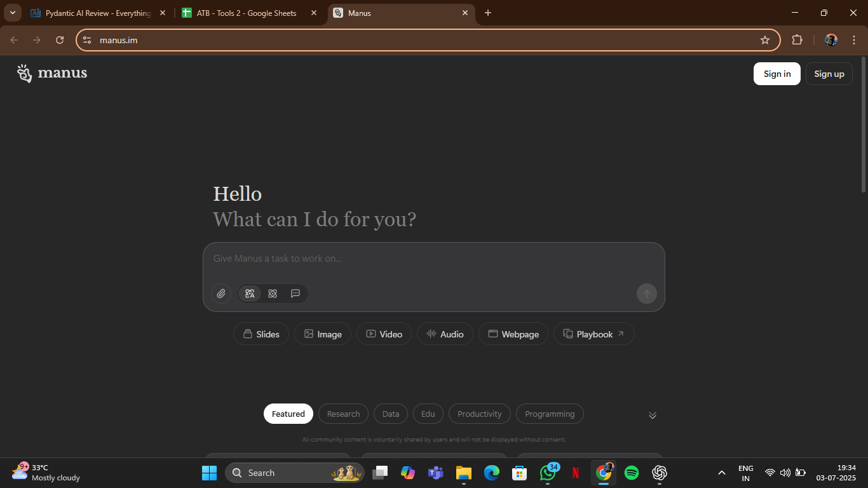Click into the Give Manus a task field
This screenshot has height=488, width=868.
434,259
